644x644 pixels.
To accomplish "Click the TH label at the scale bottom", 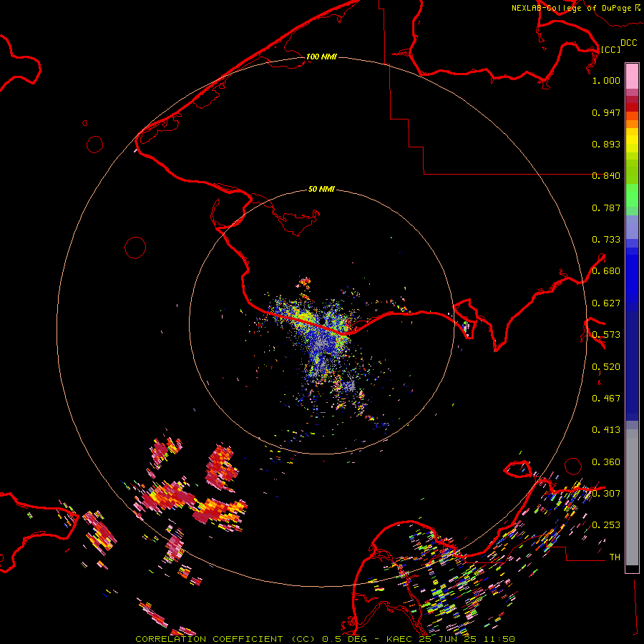I will point(615,557).
